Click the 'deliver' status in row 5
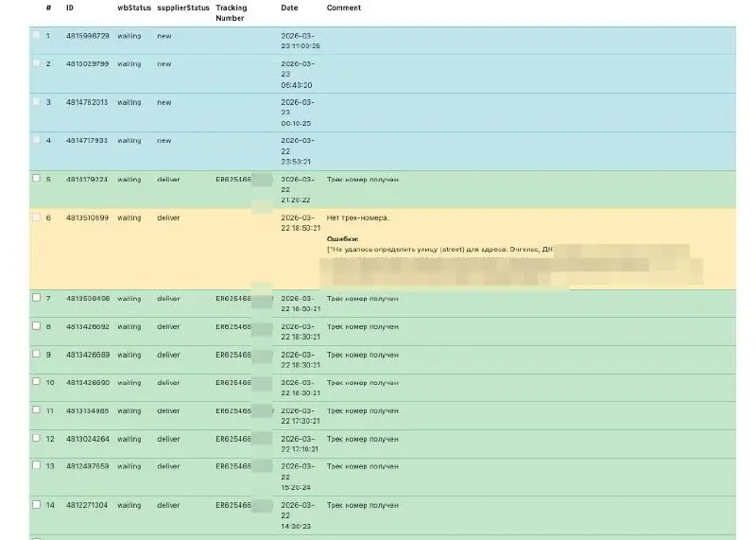The width and height of the screenshot is (756, 540). pyautogui.click(x=168, y=180)
